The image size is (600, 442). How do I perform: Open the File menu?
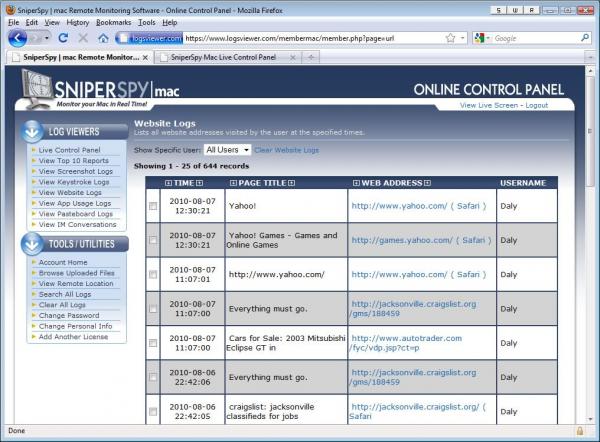coord(13,23)
